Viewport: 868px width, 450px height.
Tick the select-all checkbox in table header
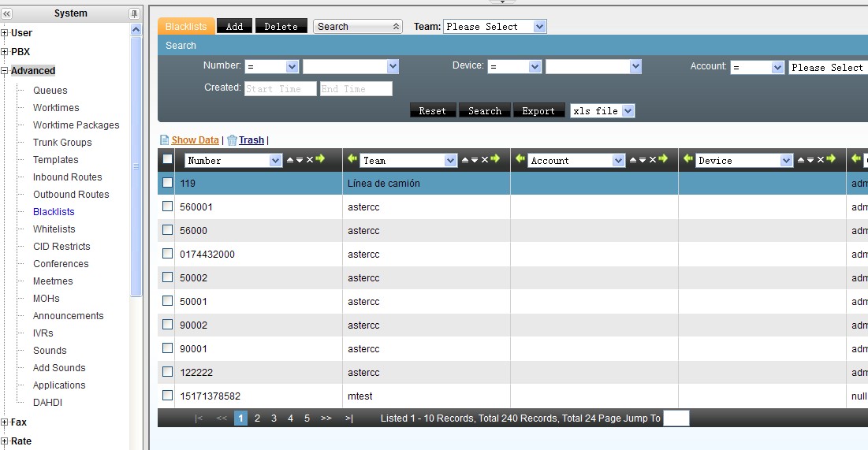(167, 159)
